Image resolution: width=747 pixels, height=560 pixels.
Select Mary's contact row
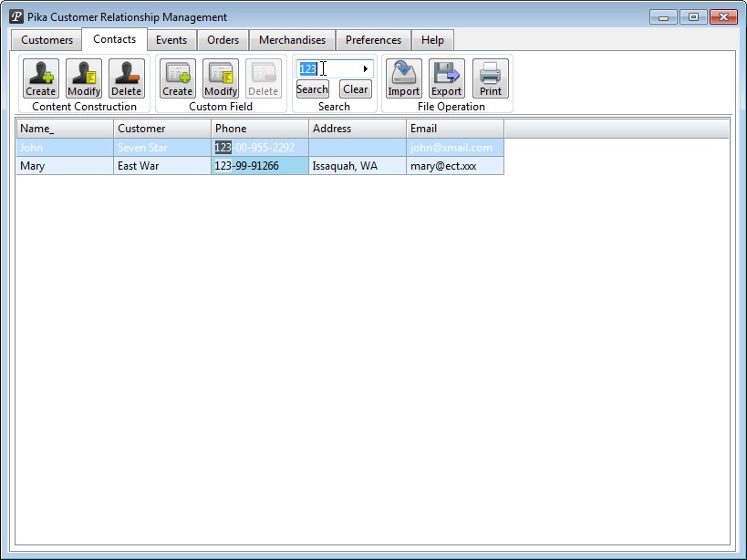click(x=64, y=166)
